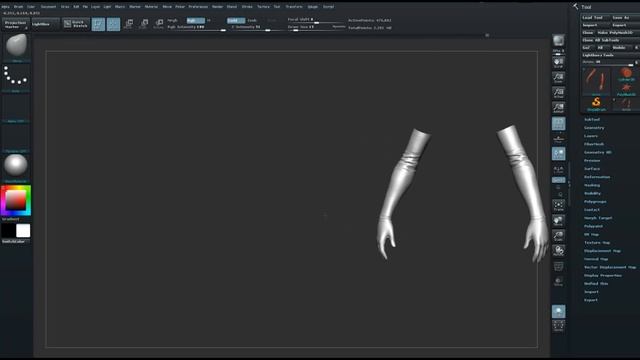The height and width of the screenshot is (360, 640).
Task: Select the SimpleBrush tool thumbnail
Action: pos(596,104)
